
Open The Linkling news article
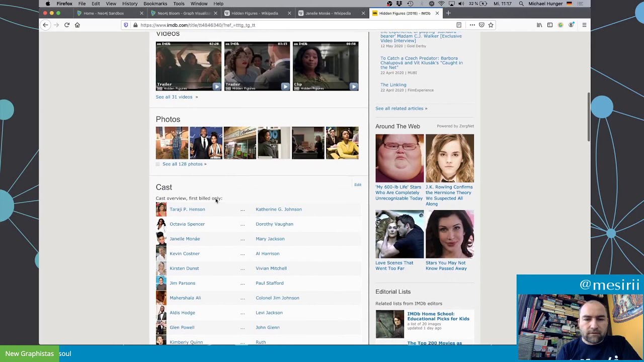[393, 85]
